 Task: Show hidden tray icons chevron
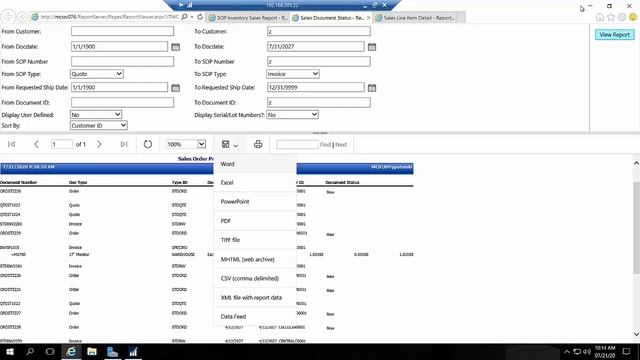tap(567, 351)
